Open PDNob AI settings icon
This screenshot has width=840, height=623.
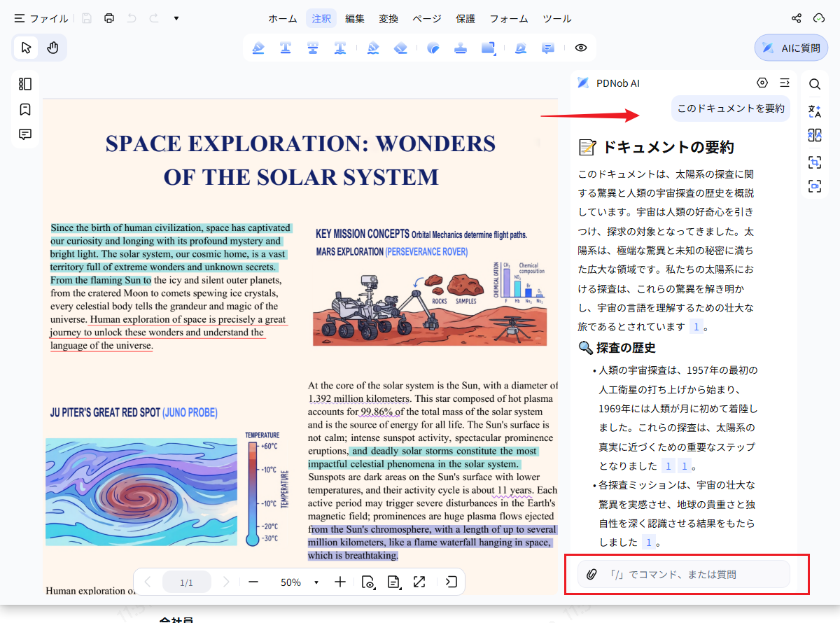pos(762,83)
